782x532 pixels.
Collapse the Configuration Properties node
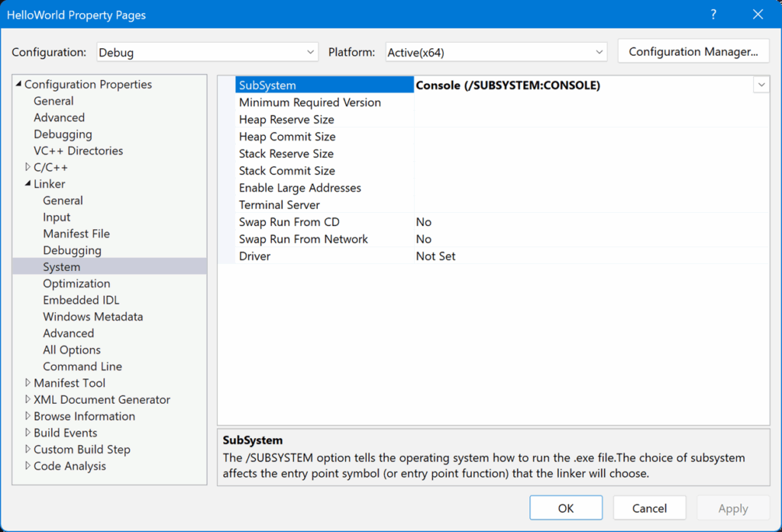(19, 85)
